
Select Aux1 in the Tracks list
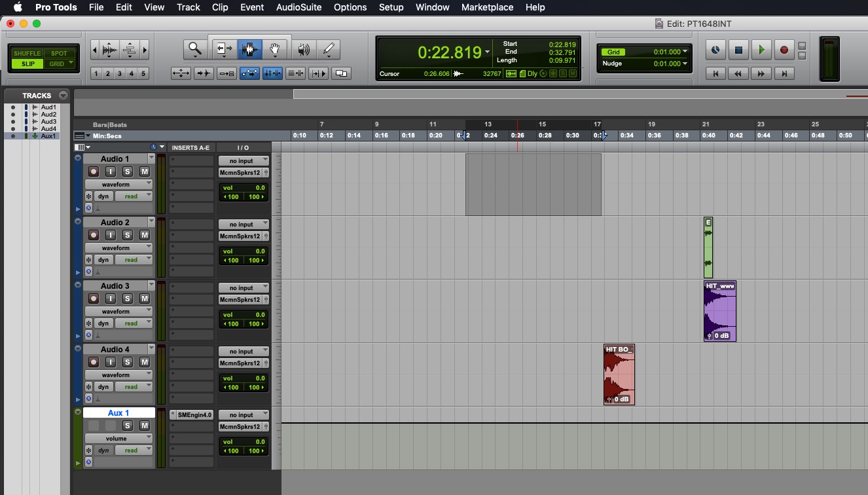click(49, 136)
